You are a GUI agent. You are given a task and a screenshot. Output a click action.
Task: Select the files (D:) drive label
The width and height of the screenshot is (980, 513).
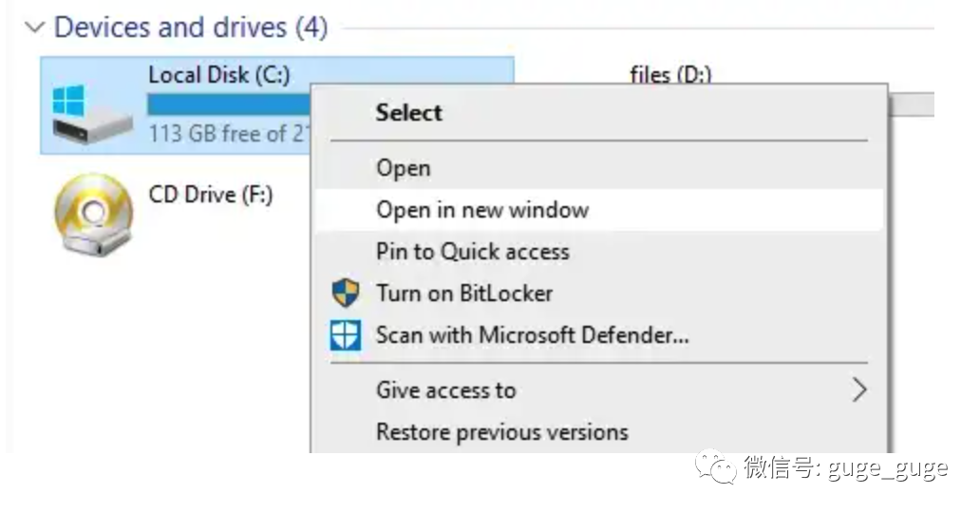(x=669, y=74)
